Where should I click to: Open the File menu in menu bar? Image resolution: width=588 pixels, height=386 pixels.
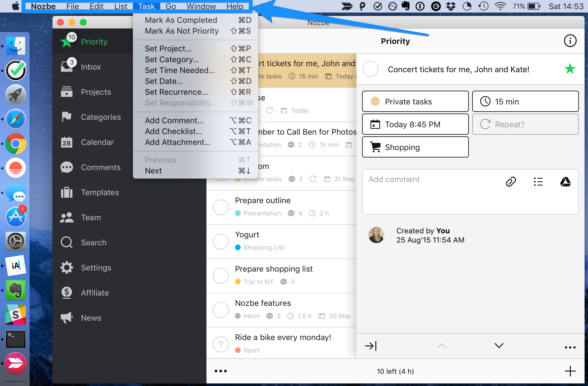click(x=72, y=6)
